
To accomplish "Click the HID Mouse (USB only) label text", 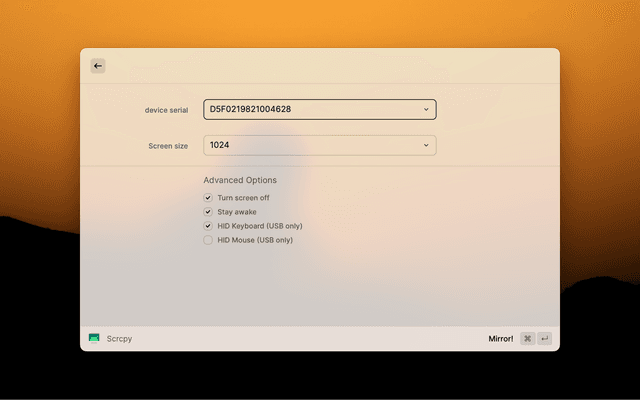I will click(255, 240).
